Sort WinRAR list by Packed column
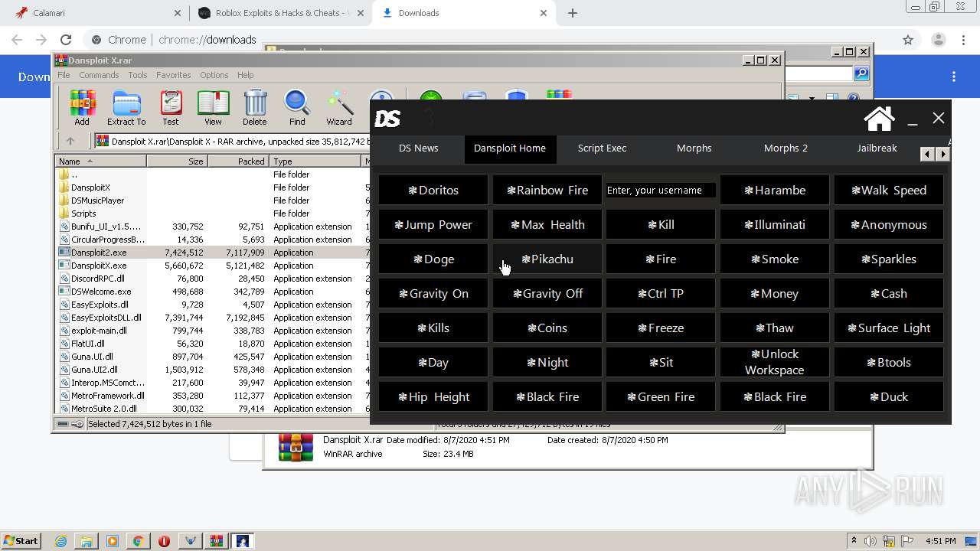Viewport: 980px width, 551px height. (238, 161)
